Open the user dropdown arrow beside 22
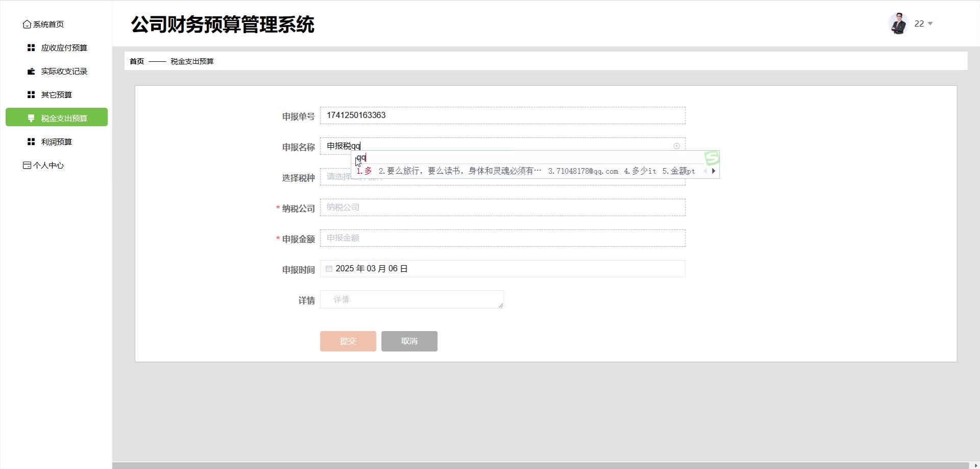This screenshot has height=469, width=980. [930, 24]
